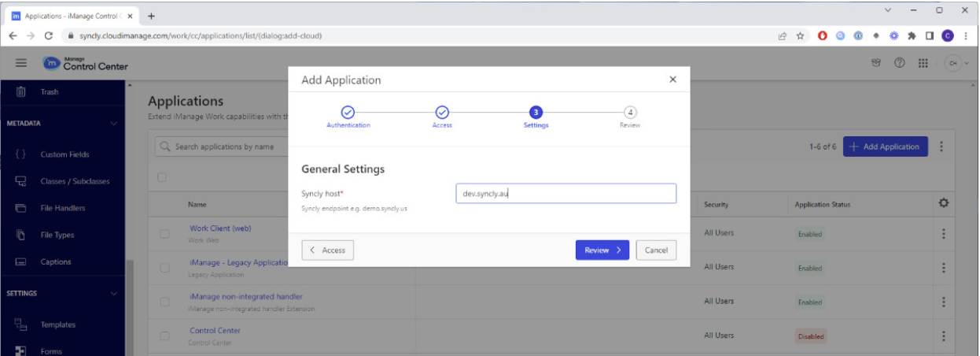Viewport: 980px width, 356px height.
Task: Open the package box icon in header
Action: (x=876, y=64)
